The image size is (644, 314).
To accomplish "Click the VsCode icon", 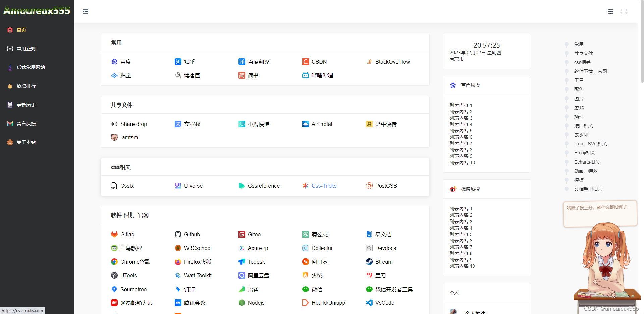I will (369, 303).
